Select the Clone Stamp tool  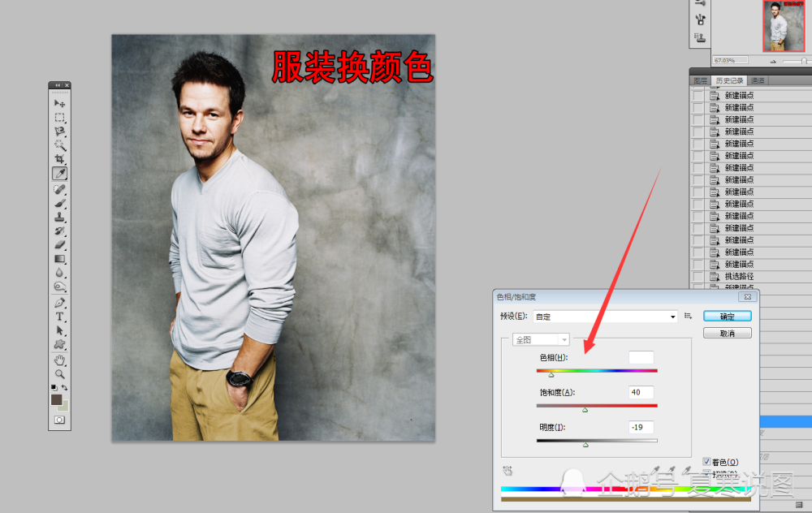[x=59, y=218]
